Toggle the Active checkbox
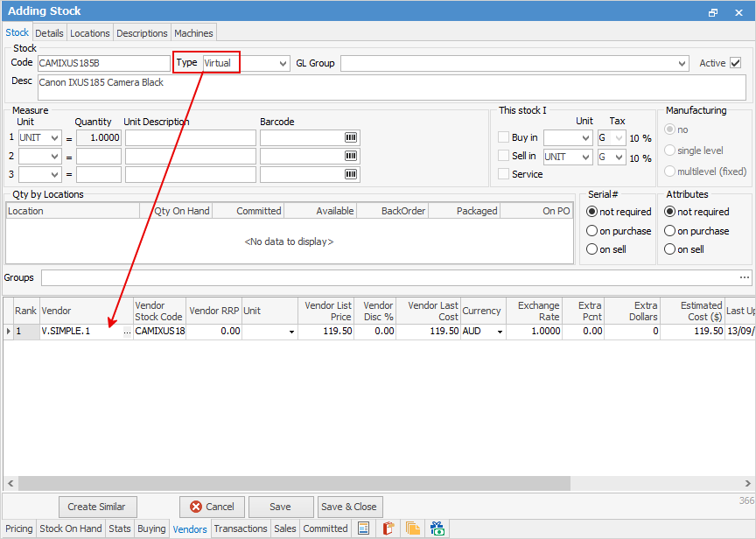 735,63
